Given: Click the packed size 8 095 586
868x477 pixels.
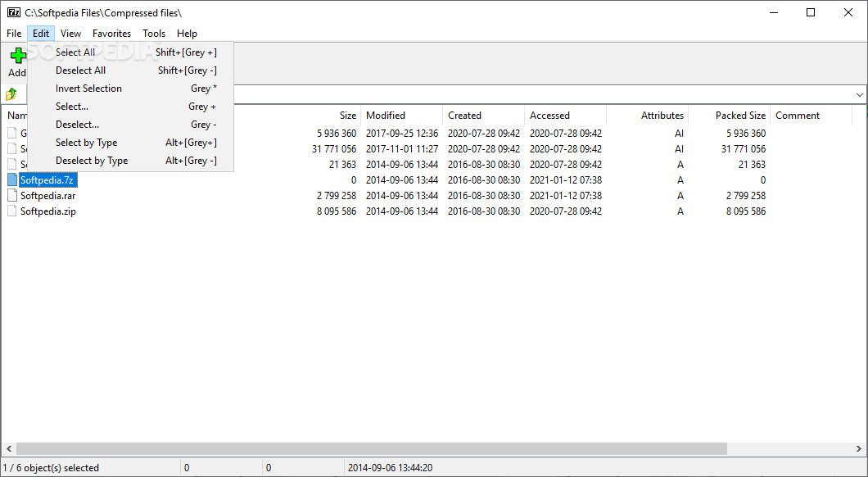Looking at the screenshot, I should (746, 211).
